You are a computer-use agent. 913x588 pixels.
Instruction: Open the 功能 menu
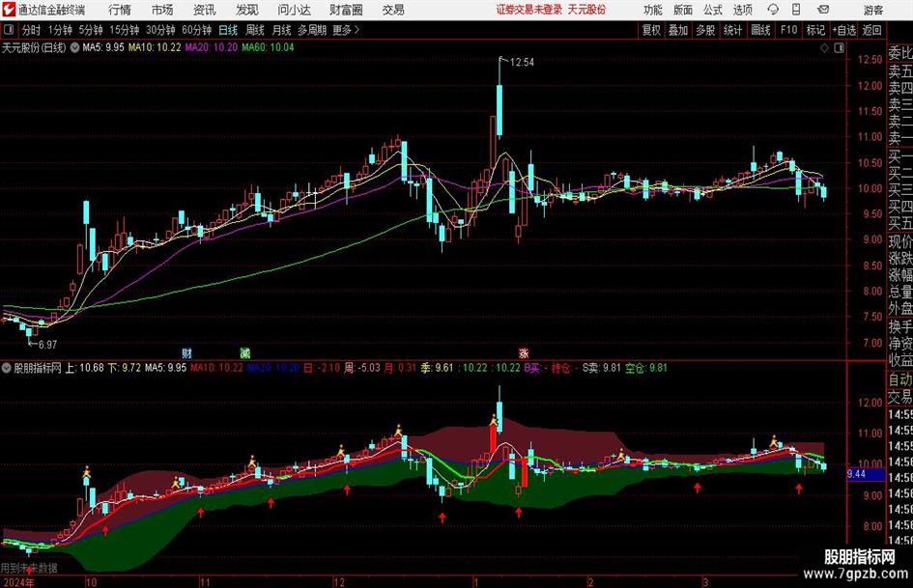point(653,10)
